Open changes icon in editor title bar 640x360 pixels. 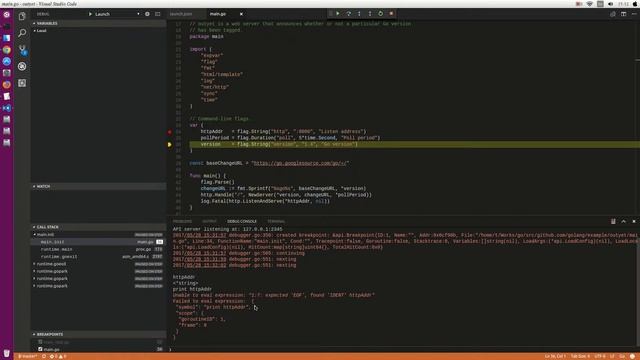pos(613,14)
